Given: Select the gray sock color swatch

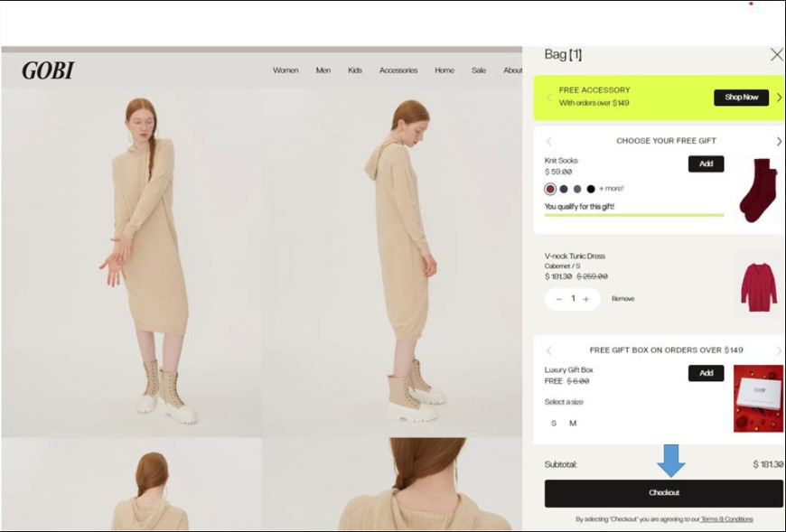Looking at the screenshot, I should 577,189.
